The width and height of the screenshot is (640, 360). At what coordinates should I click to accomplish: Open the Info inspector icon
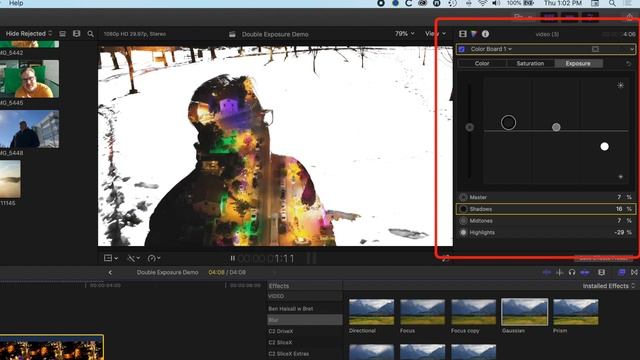485,34
